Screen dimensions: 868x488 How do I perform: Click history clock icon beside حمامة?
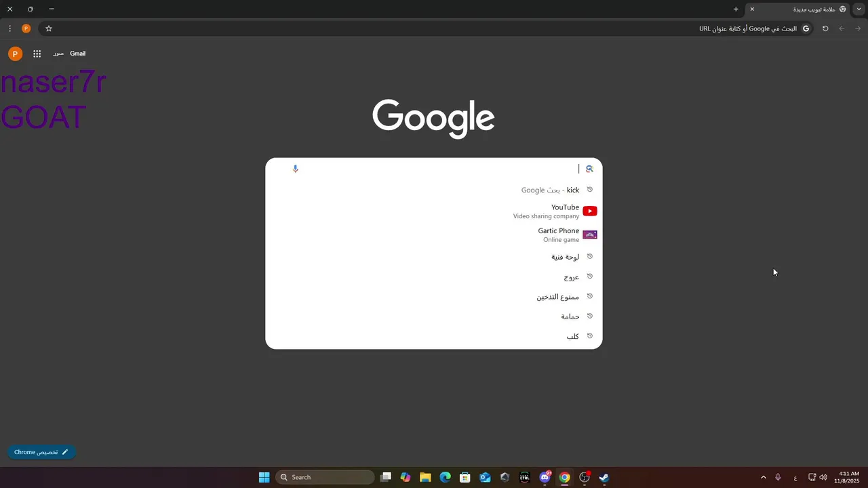click(x=590, y=316)
